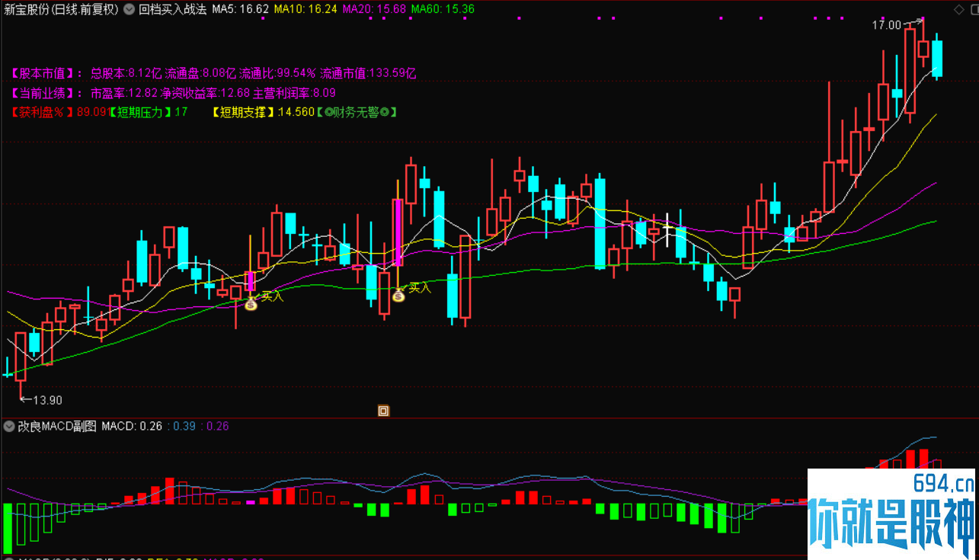Click the 总股本:8.12亿 value
This screenshot has height=560, width=979.
(x=126, y=74)
